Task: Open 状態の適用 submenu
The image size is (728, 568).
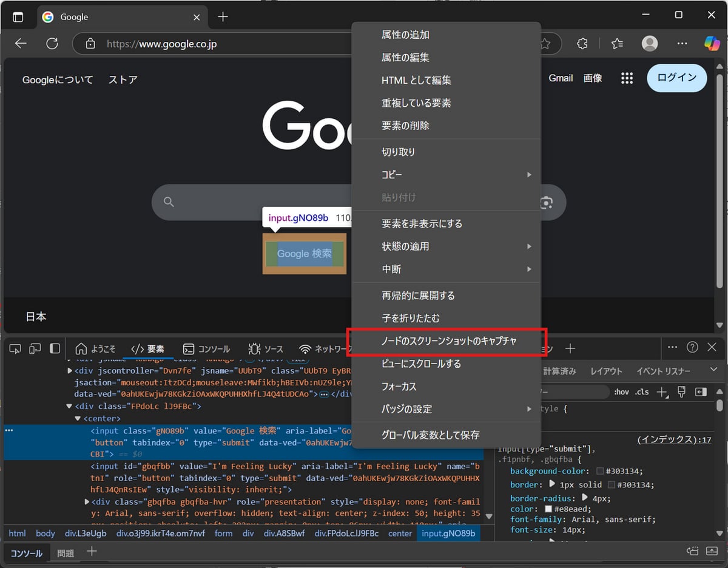Action: 446,246
